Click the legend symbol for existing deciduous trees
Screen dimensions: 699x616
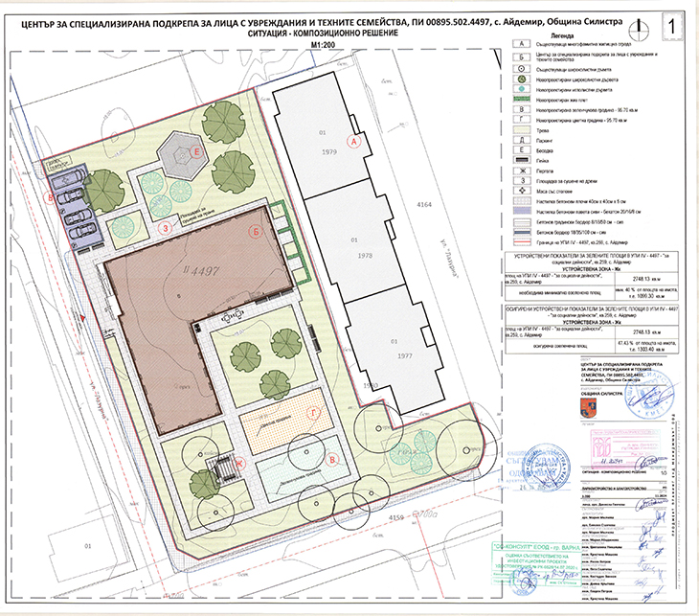(520, 70)
